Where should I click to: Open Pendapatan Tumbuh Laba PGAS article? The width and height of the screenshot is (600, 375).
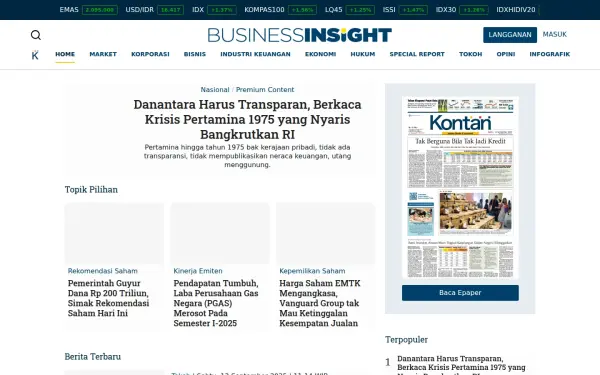point(216,303)
